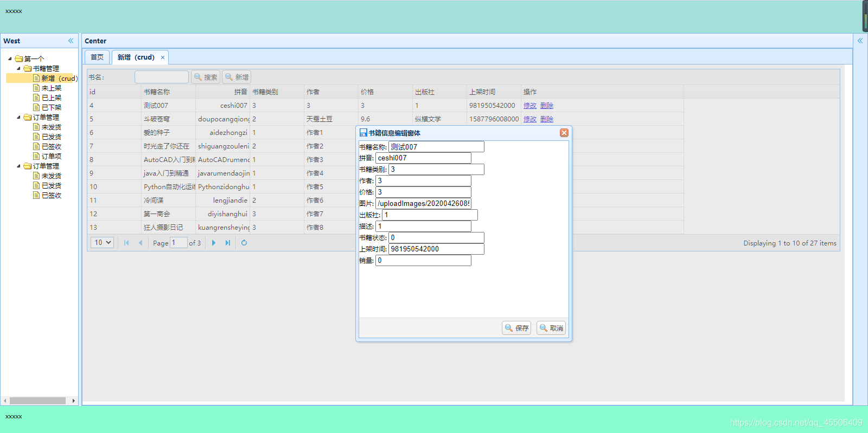Collapse the second 订单管理 tree node

click(18, 166)
